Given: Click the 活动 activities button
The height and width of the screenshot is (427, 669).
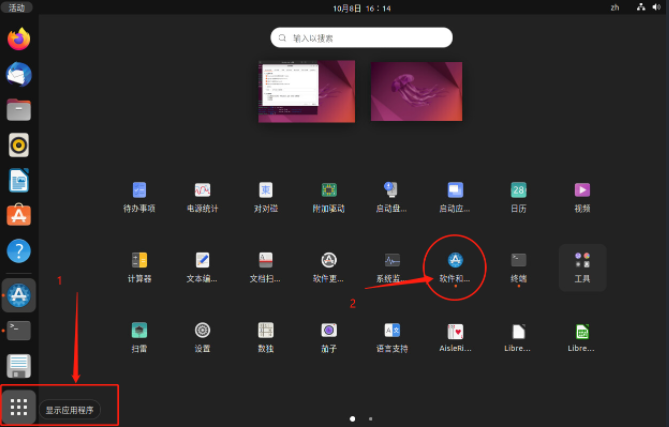Looking at the screenshot, I should pos(17,7).
